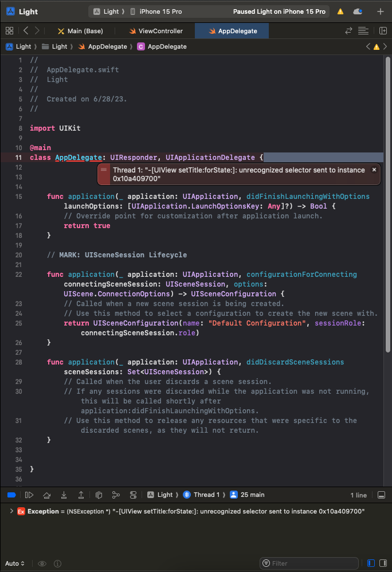Hide the debug area panel

click(381, 495)
